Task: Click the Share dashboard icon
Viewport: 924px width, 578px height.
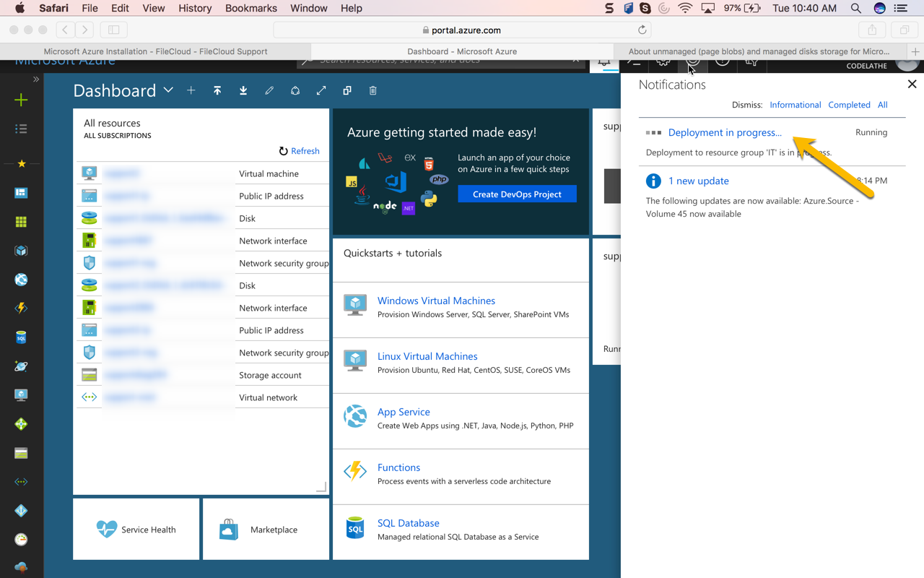Action: [x=295, y=91]
